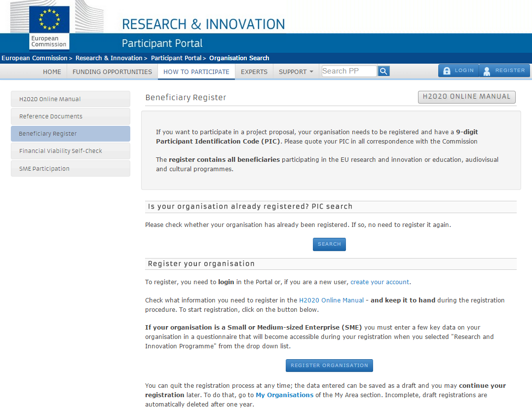Click the RESEARCH & INNOVATION banner title

coord(203,24)
